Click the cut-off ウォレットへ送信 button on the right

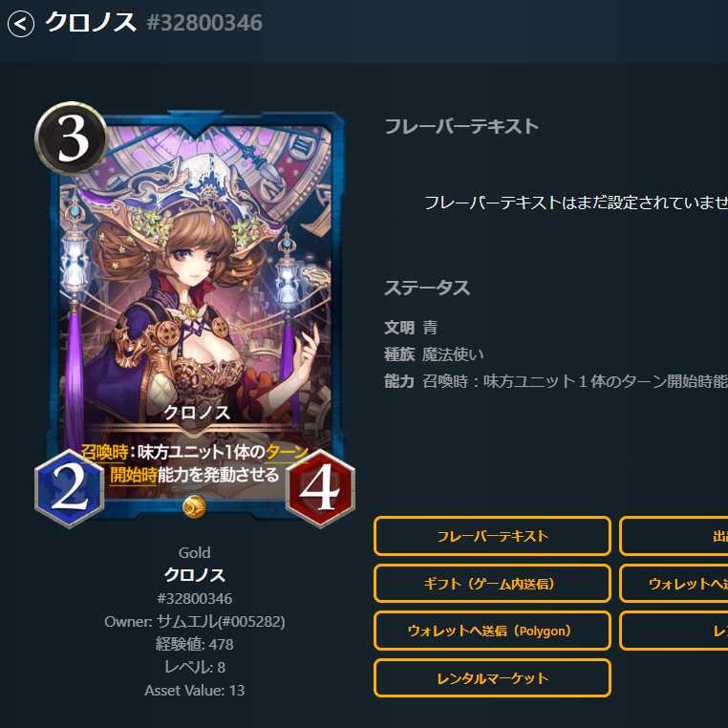point(674,584)
